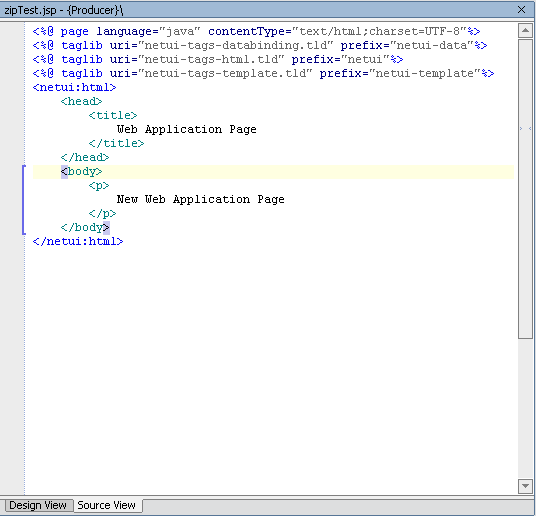Click the body block bracket in the gutter
536x516 pixels.
coord(24,200)
